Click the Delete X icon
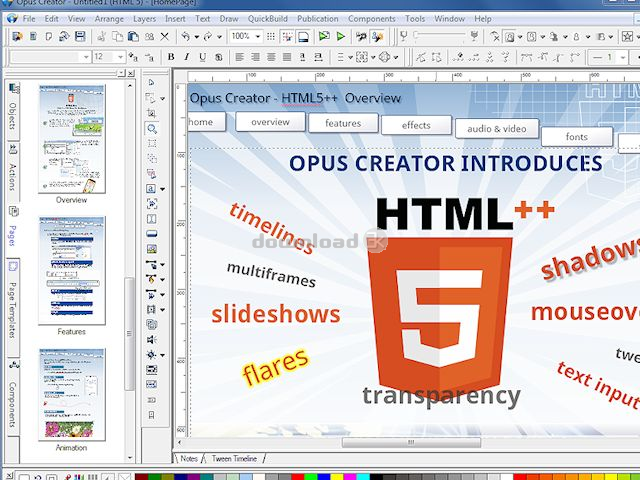The image size is (640, 480). [164, 37]
